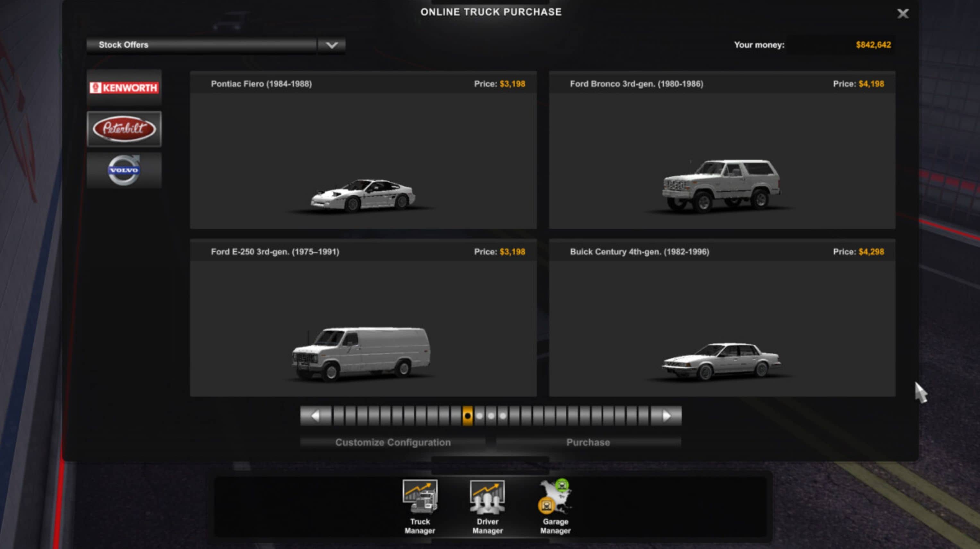
Task: Select the Peterbilt brand logo
Action: pyautogui.click(x=124, y=129)
